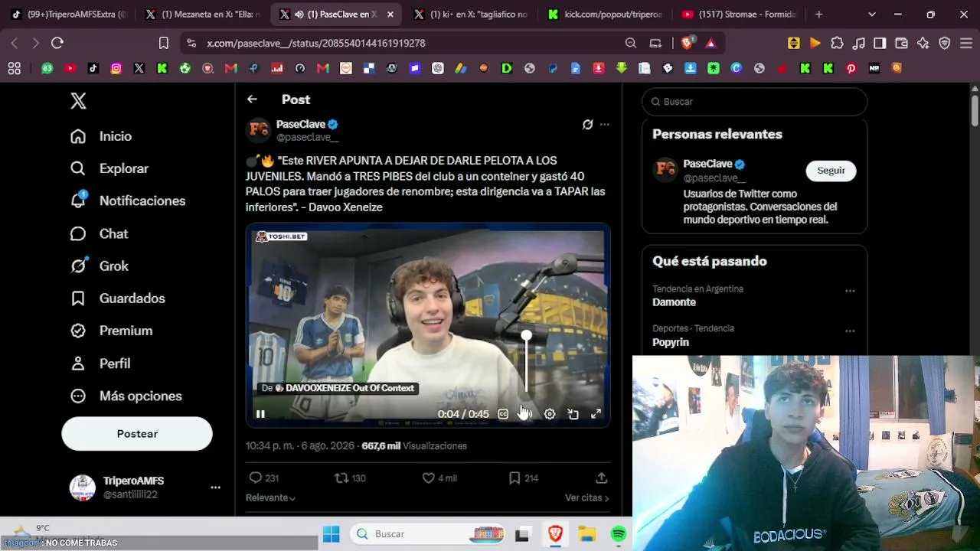980x551 pixels.
Task: Click the Postear button
Action: [x=137, y=434]
